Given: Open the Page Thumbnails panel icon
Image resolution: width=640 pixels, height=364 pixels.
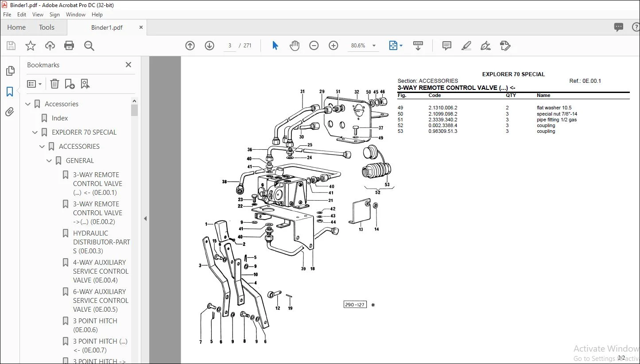Looking at the screenshot, I should (10, 71).
